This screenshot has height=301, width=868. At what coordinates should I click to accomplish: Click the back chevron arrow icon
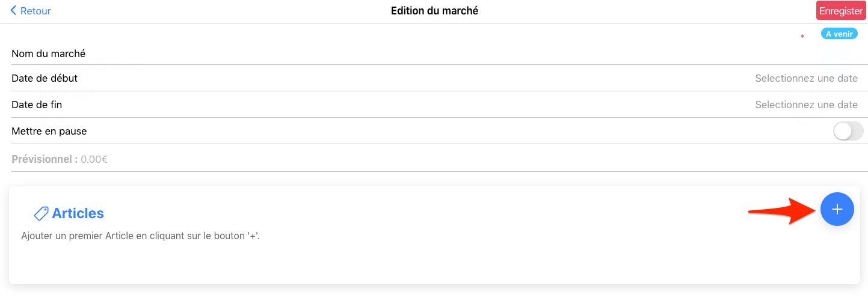tap(13, 11)
